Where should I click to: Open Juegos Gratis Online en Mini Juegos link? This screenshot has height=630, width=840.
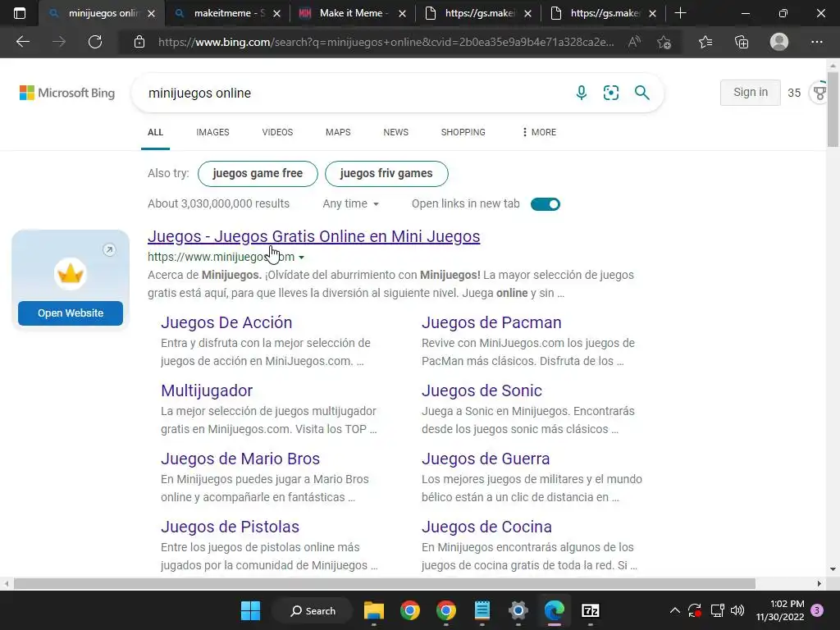(314, 236)
